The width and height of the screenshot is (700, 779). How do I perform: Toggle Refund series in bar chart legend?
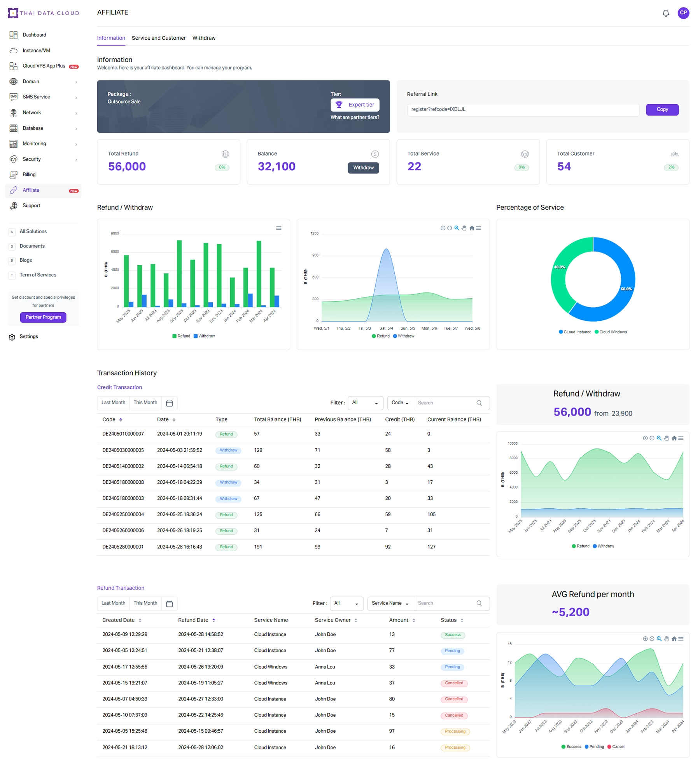point(181,336)
